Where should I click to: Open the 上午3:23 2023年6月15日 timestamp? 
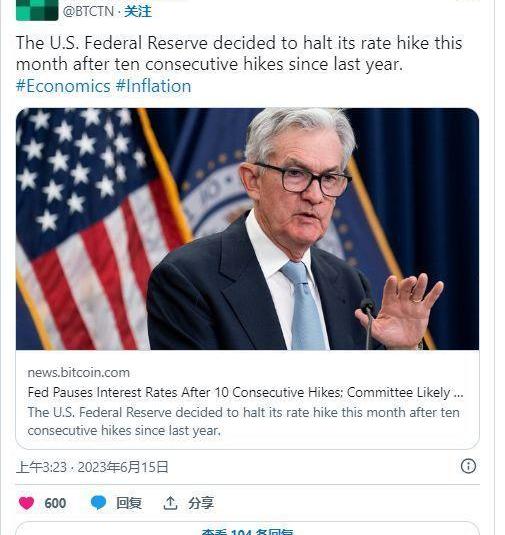point(92,467)
